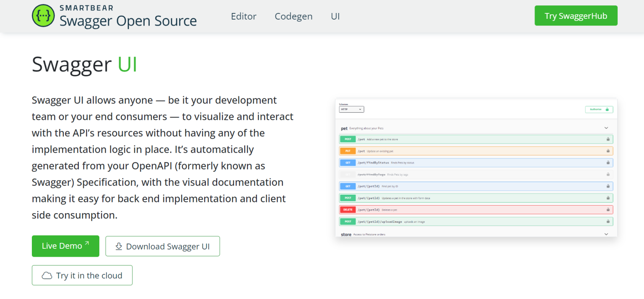The image size is (644, 299).
Task: Click the Live Demo button
Action: coord(65,246)
